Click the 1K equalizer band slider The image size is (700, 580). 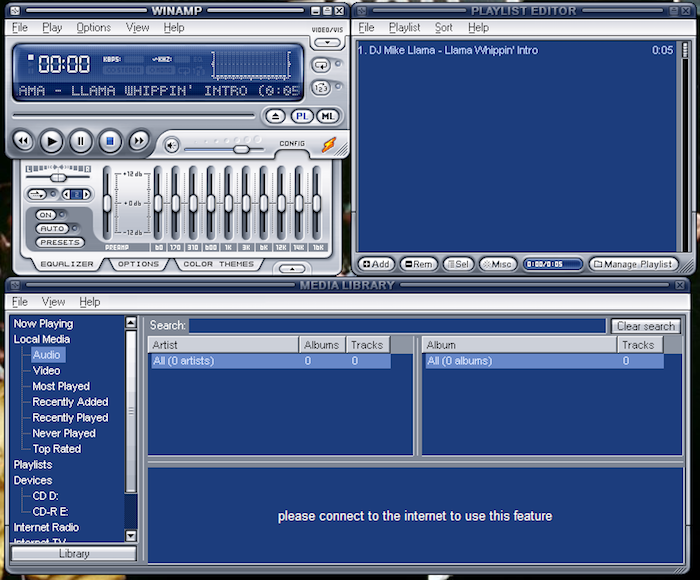pos(229,204)
